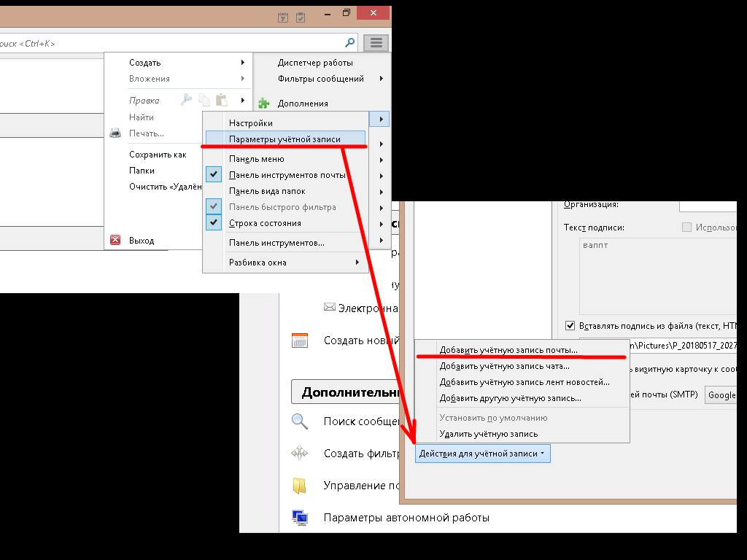Image resolution: width=747 pixels, height=560 pixels.
Task: Click the filter icon next to Создать фильтр
Action: tap(298, 454)
